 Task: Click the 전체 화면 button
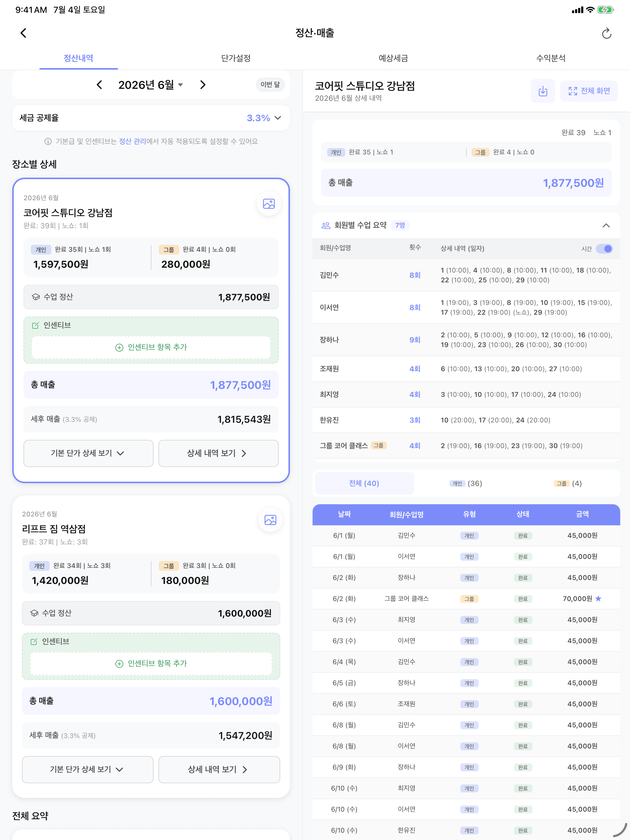coord(588,91)
